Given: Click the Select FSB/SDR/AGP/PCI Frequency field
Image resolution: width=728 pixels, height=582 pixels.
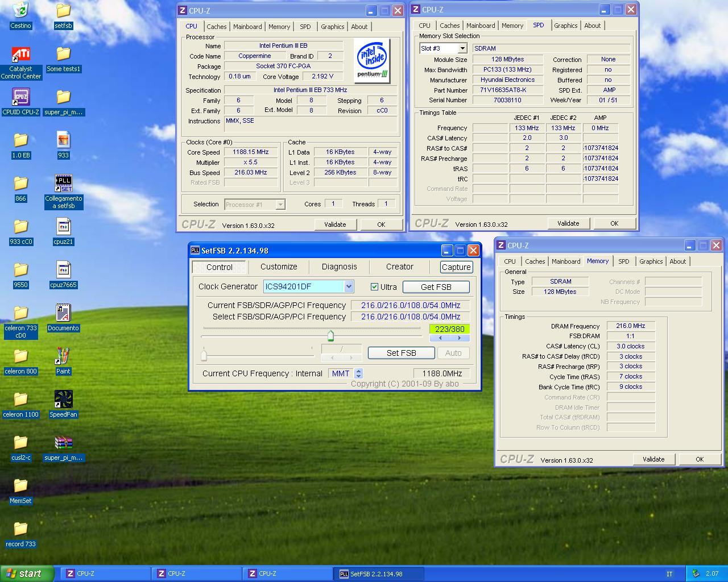Looking at the screenshot, I should [411, 317].
